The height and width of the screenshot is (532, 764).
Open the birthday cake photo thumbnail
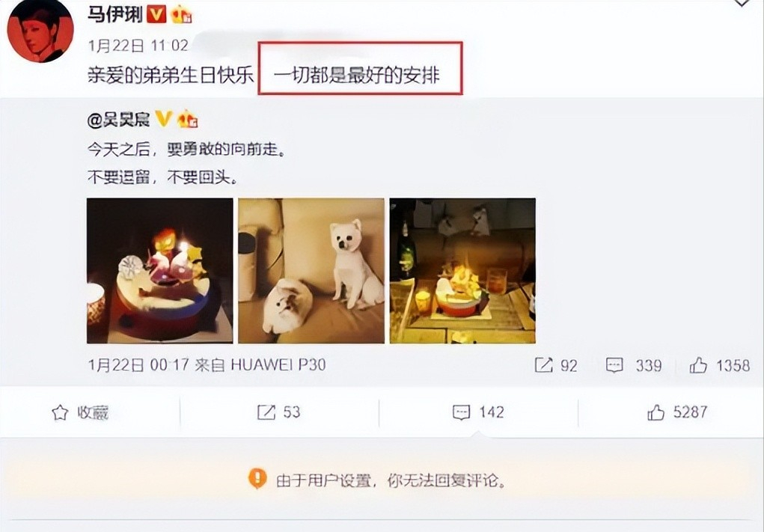point(160,271)
